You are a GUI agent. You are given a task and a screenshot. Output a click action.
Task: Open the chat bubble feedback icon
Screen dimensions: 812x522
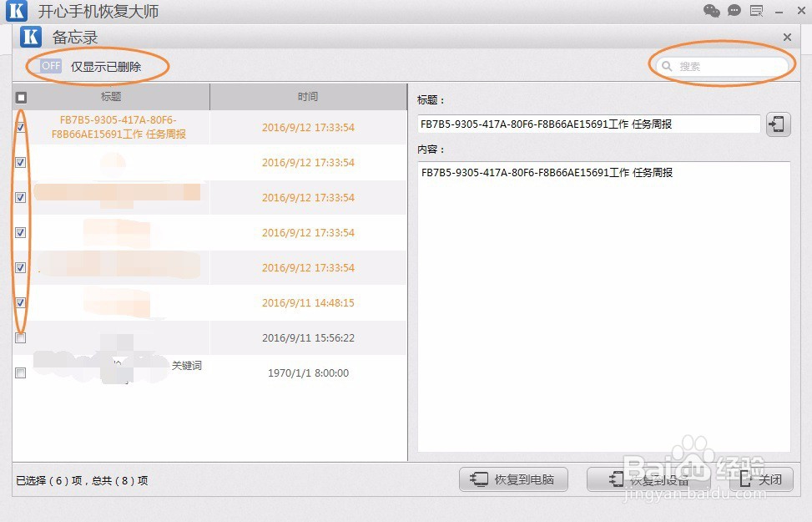734,10
